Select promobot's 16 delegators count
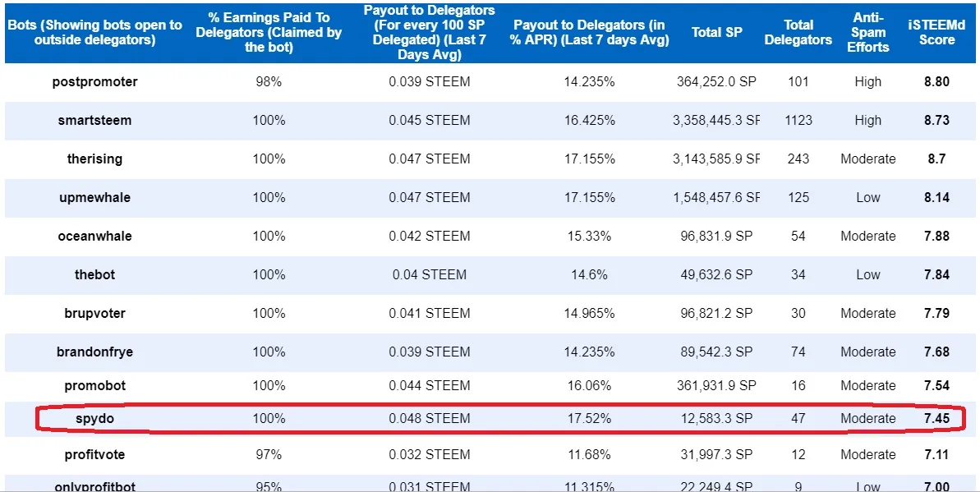Screen dimensions: 980x492 coord(798,386)
